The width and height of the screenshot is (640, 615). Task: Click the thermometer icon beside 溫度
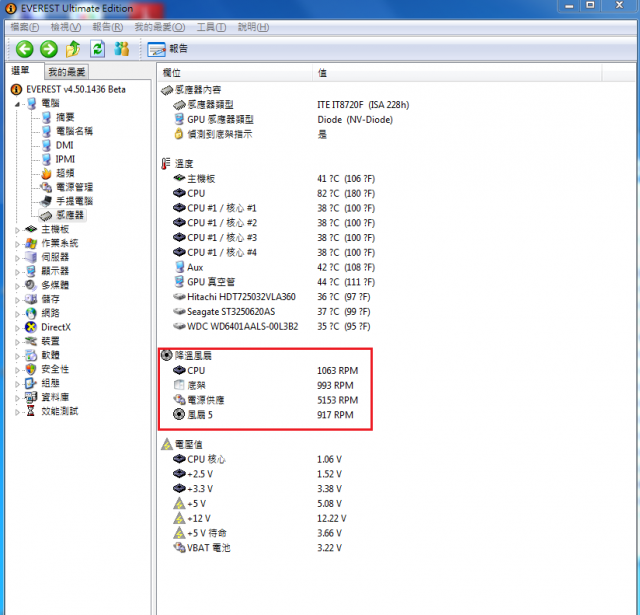tap(165, 164)
